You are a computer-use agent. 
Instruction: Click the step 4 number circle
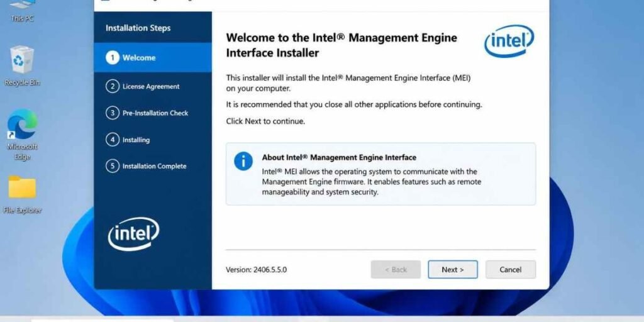click(113, 140)
